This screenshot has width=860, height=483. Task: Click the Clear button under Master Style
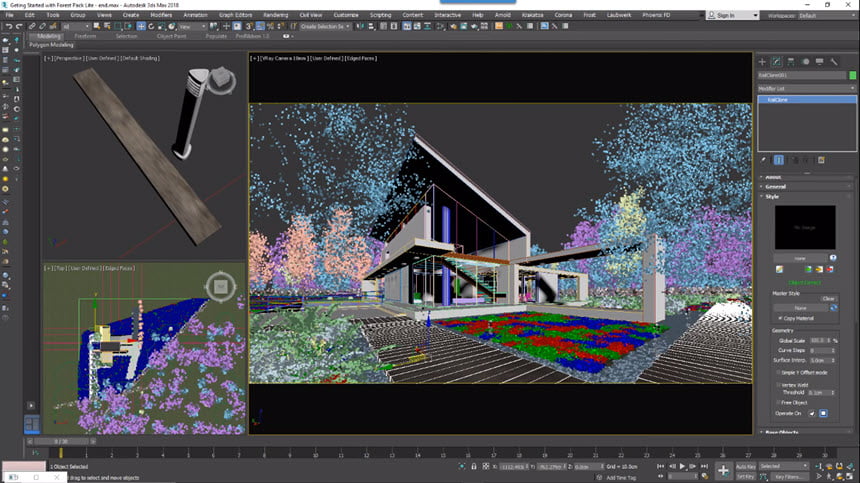828,299
